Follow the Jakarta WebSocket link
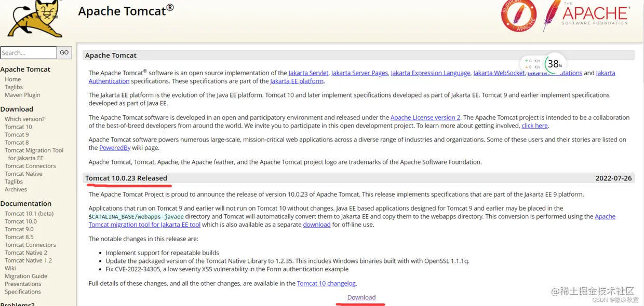The height and width of the screenshot is (306, 644). tap(499, 73)
